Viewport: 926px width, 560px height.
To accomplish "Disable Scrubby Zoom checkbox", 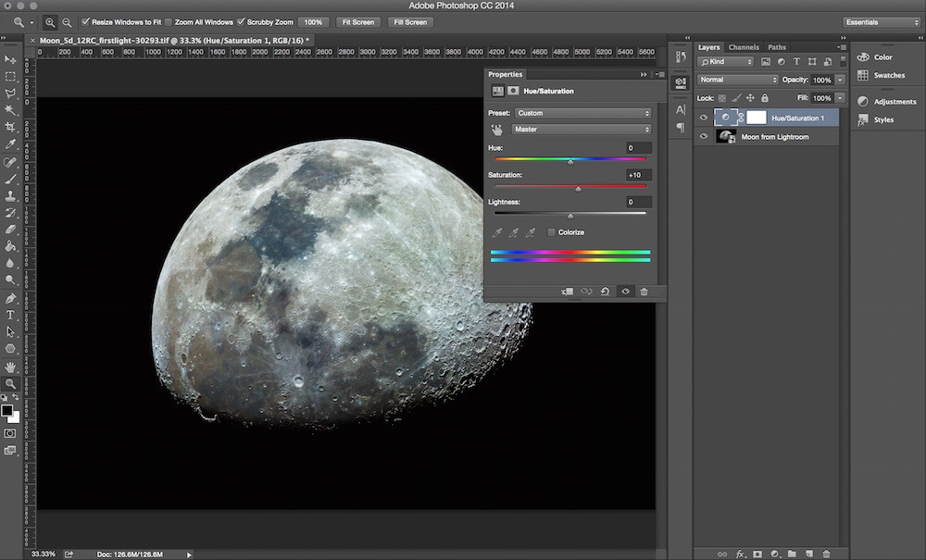I will coord(241,22).
